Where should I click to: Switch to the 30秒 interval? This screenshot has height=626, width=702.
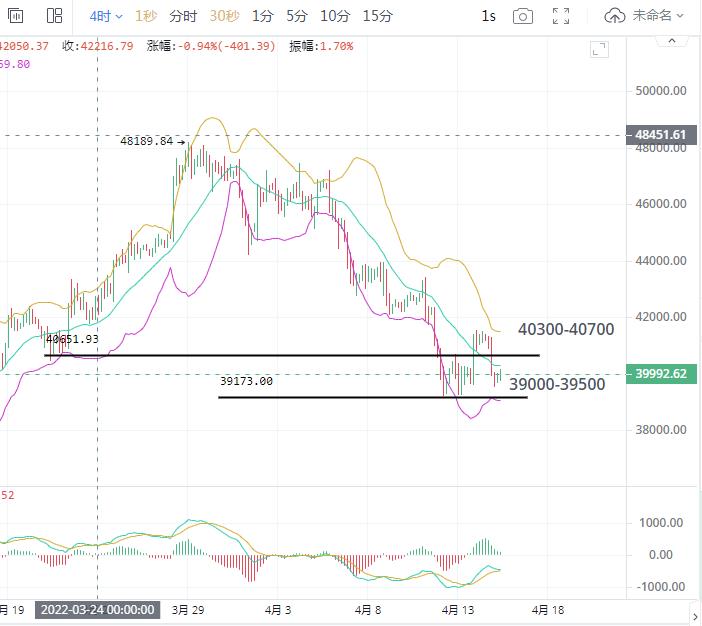(x=223, y=16)
